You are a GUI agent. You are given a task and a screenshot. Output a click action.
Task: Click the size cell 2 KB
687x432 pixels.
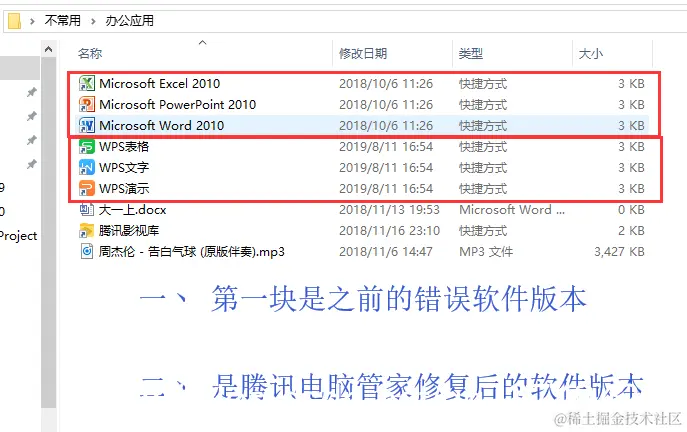(631, 230)
